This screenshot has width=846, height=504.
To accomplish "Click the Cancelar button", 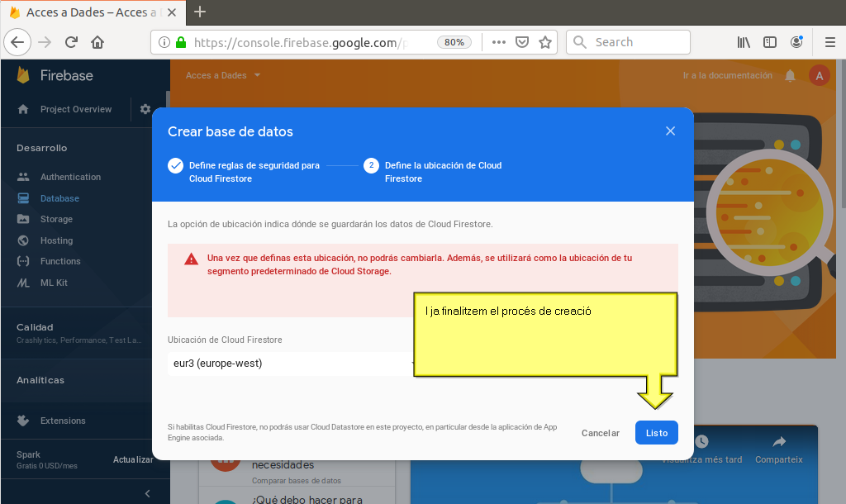I will [x=600, y=433].
